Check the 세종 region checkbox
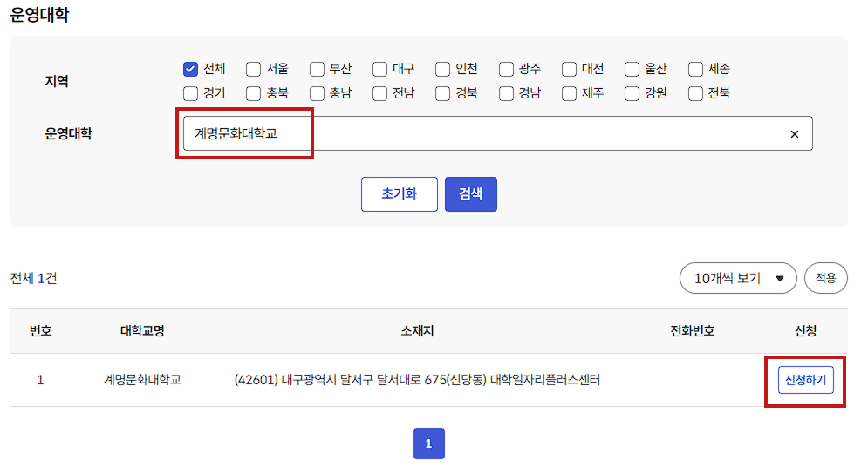868x468 pixels. click(695, 70)
